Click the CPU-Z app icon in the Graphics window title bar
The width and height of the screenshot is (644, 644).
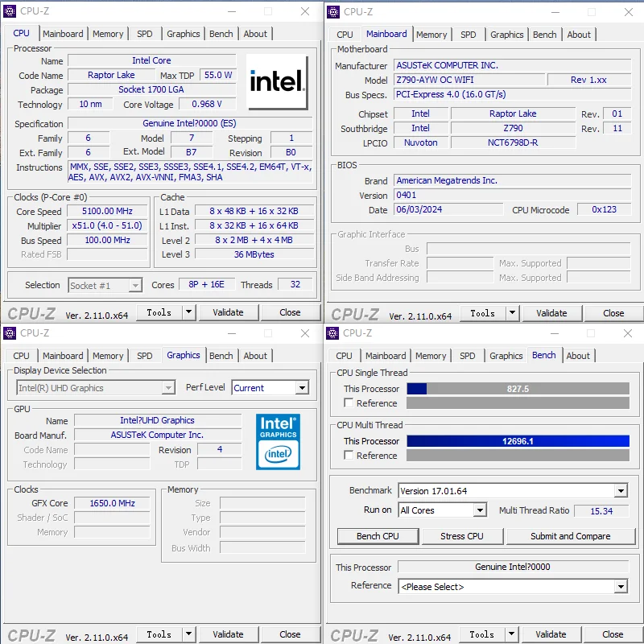tap(10, 333)
